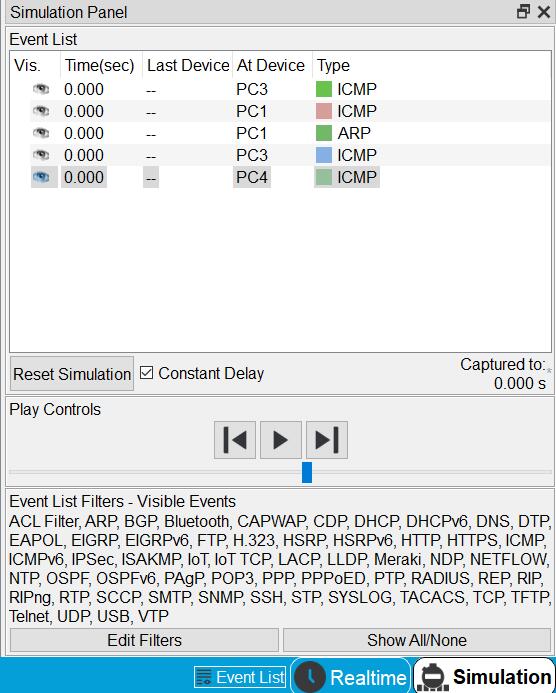Image resolution: width=556 pixels, height=693 pixels.
Task: Toggle visibility eye of PC1 ARP event
Action: click(41, 133)
